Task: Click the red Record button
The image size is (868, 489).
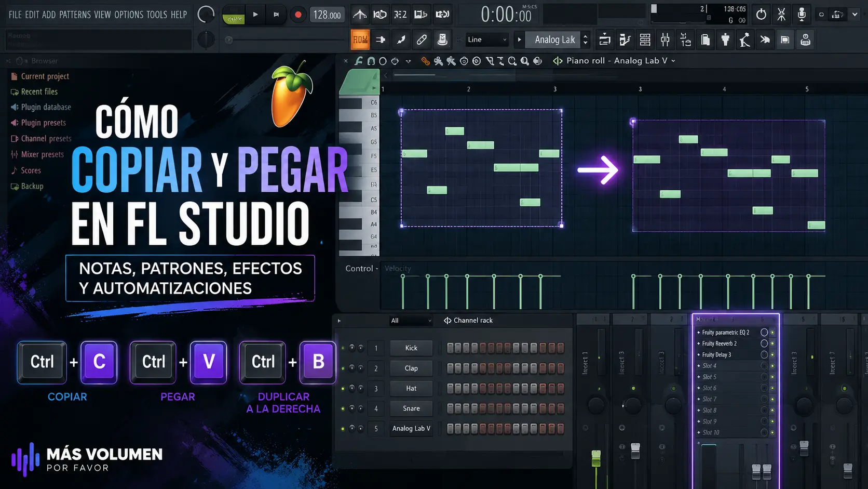Action: 298,15
